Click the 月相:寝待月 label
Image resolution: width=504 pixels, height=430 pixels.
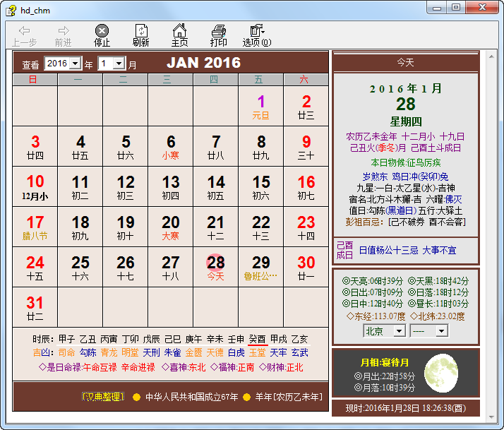pyautogui.click(x=385, y=362)
